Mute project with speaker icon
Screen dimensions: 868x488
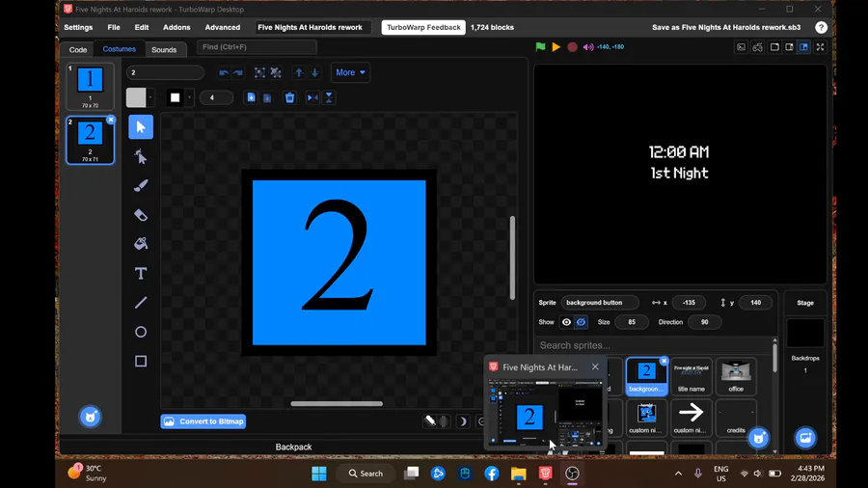[x=588, y=47]
